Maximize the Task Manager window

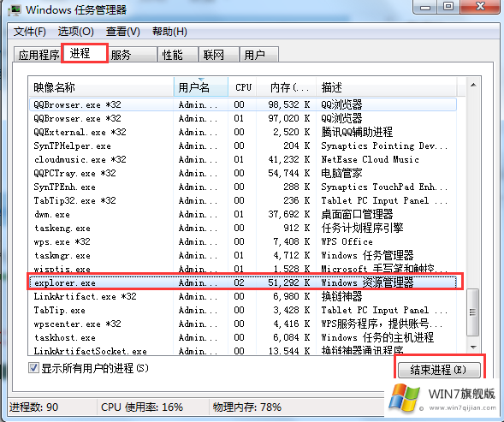click(x=448, y=7)
